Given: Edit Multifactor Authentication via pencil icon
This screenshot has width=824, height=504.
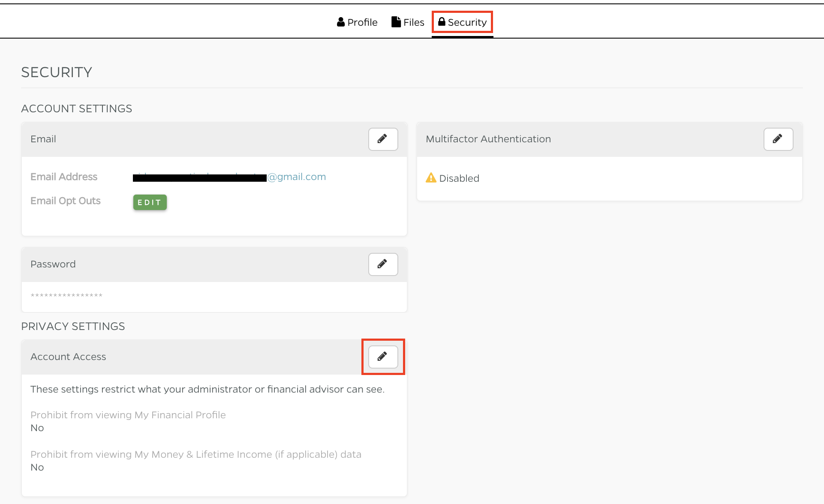Looking at the screenshot, I should click(x=778, y=139).
